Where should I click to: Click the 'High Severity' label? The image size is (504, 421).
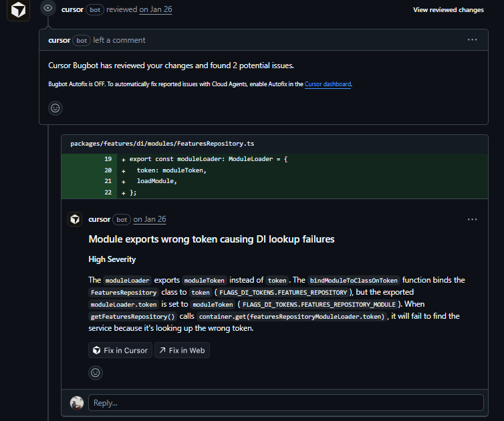tap(112, 259)
